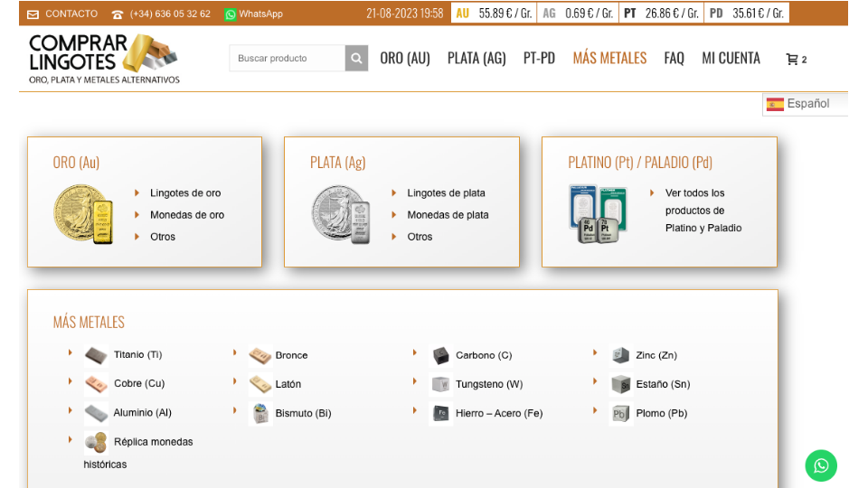Expand the ORO (AU) menu
The image size is (868, 488).
[x=404, y=59]
